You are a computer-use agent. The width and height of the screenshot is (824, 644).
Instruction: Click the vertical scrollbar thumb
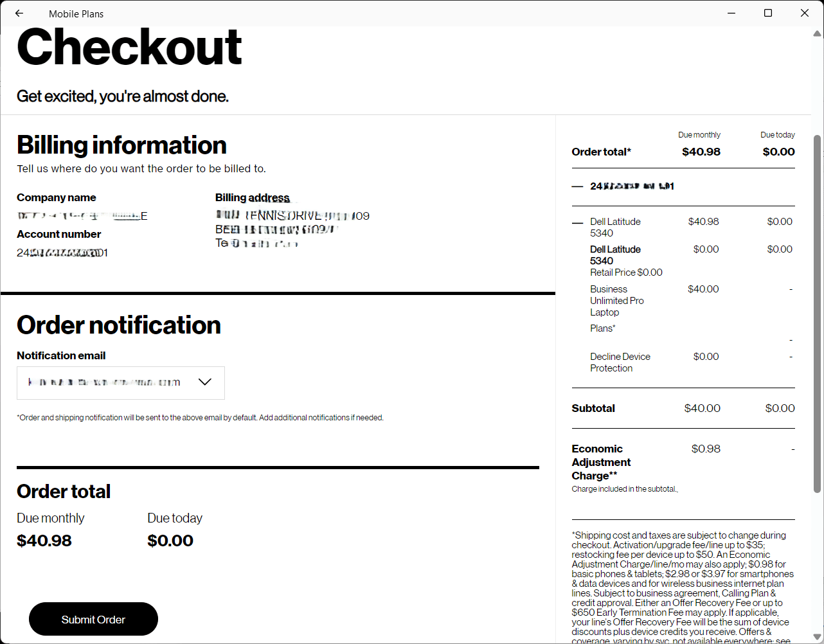(x=817, y=314)
